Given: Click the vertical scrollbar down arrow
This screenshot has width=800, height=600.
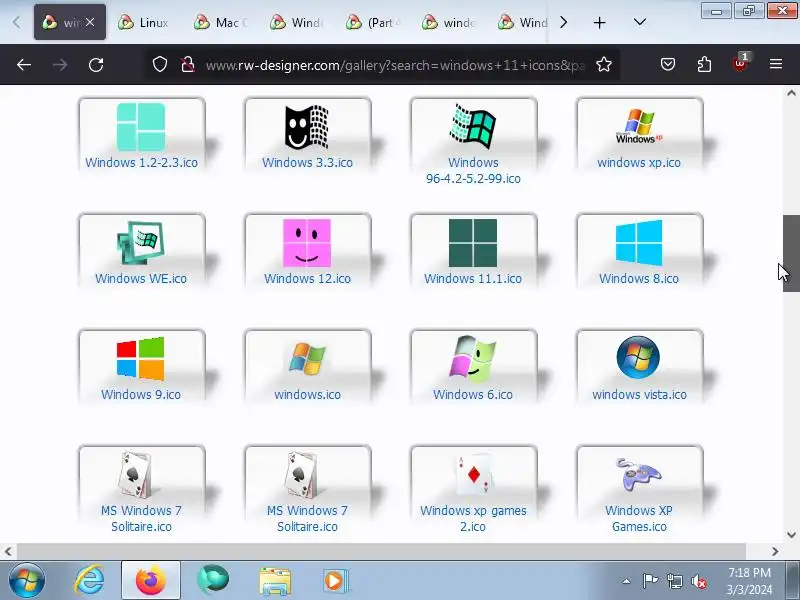Looking at the screenshot, I should tap(791, 535).
